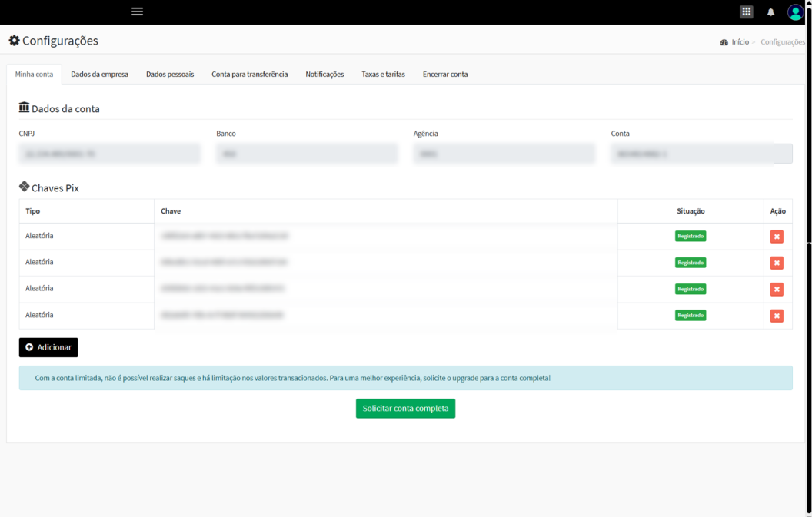Open the hamburger menu in top bar
Screen dimensions: 812x517
click(x=137, y=12)
